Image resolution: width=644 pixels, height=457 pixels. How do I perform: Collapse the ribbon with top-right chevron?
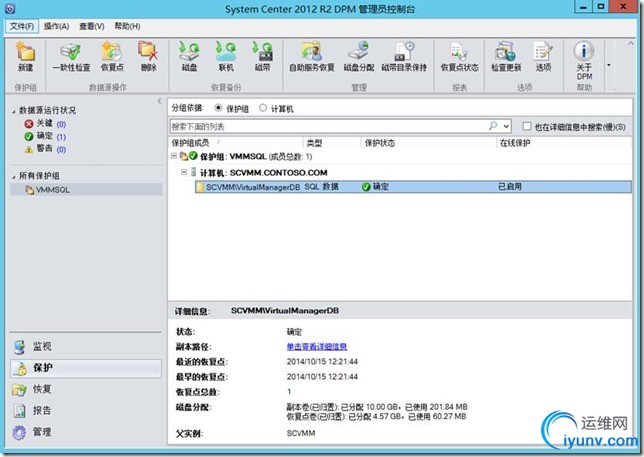631,44
